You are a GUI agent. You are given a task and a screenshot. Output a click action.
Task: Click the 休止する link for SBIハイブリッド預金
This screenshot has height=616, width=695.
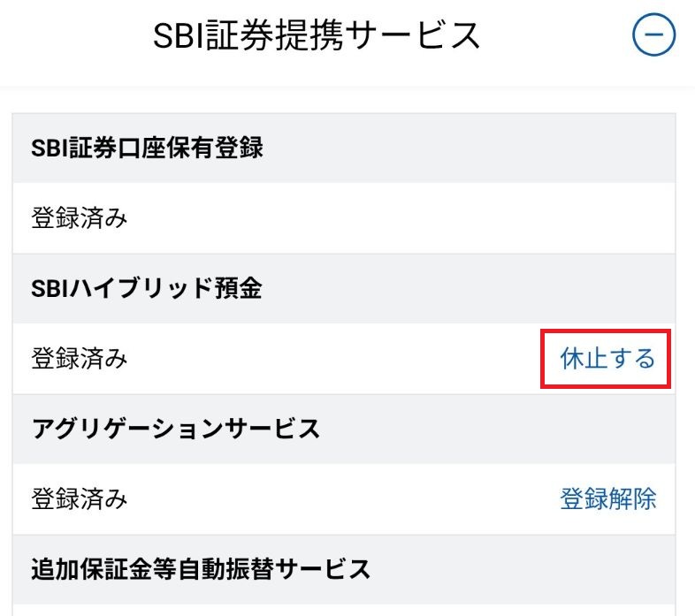click(x=607, y=359)
